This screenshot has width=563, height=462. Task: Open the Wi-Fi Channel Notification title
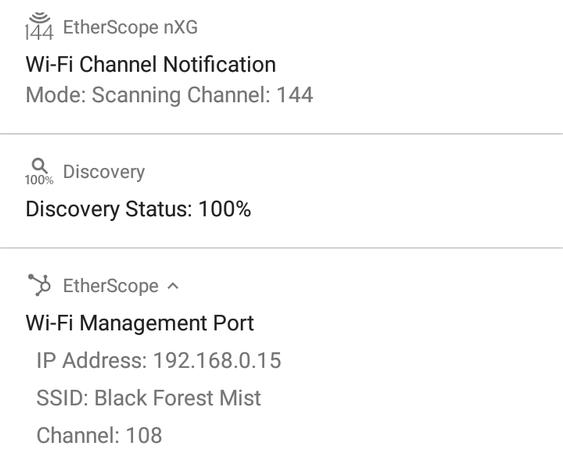151,65
